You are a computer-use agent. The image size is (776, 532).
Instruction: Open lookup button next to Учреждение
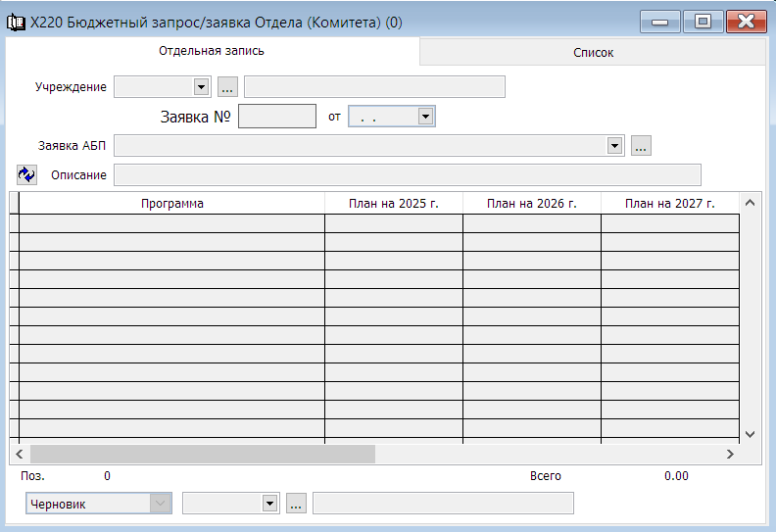[x=228, y=87]
